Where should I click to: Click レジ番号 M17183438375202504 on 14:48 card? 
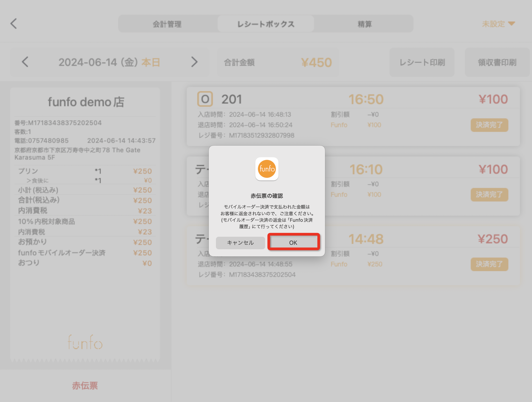(x=247, y=274)
